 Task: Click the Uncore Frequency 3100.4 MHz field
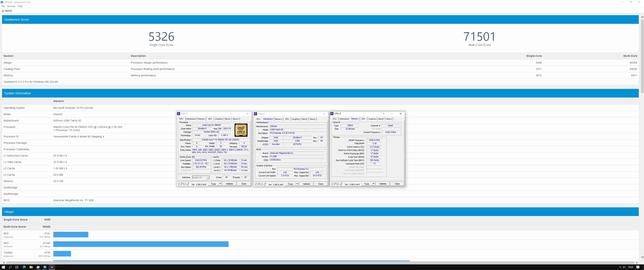[x=391, y=132]
